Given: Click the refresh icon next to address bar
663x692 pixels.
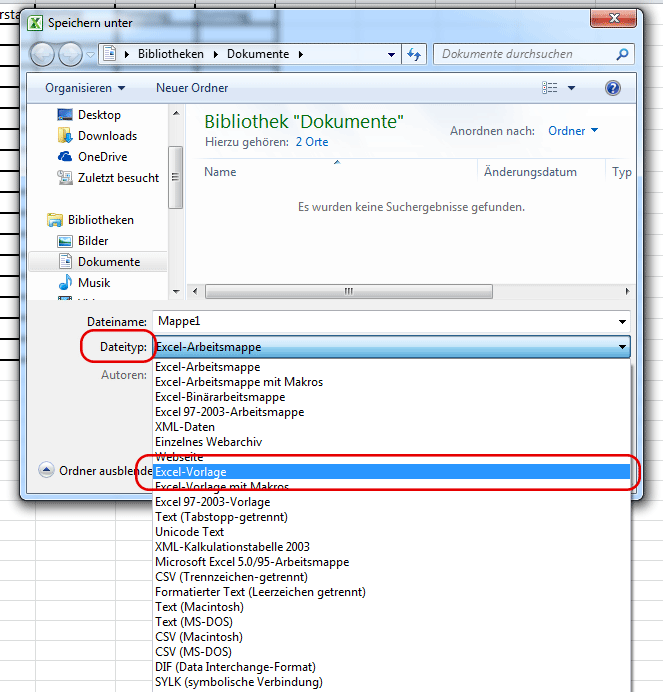Looking at the screenshot, I should click(x=414, y=54).
